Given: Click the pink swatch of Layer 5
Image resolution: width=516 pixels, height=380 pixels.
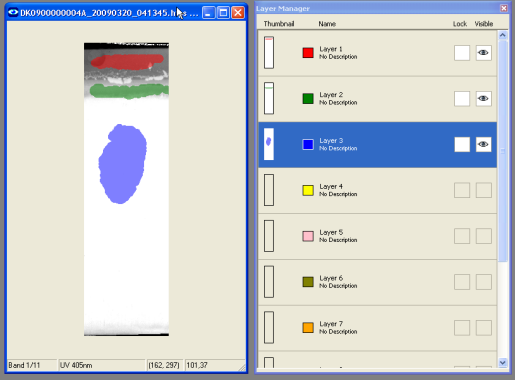Looking at the screenshot, I should (x=308, y=236).
